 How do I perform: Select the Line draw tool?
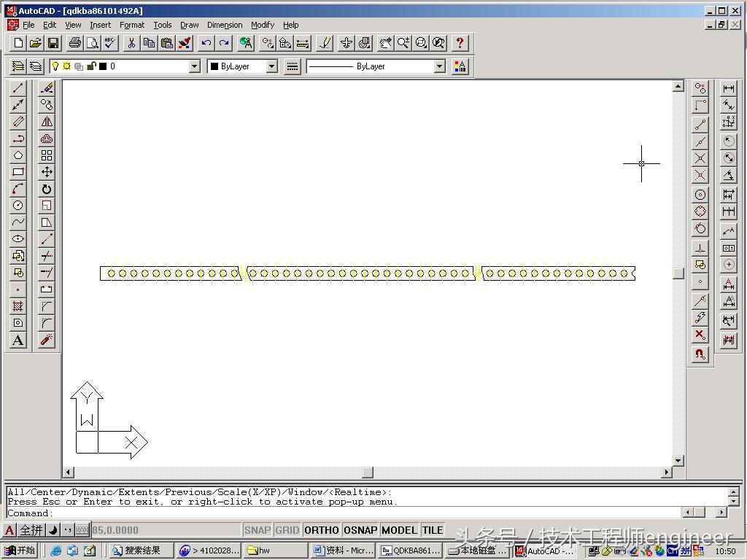click(18, 88)
